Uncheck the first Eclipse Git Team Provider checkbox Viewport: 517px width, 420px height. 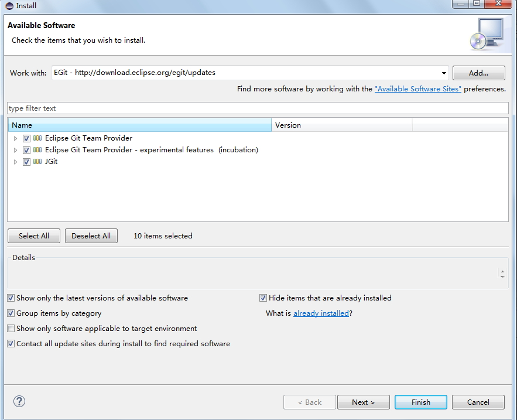(x=26, y=138)
